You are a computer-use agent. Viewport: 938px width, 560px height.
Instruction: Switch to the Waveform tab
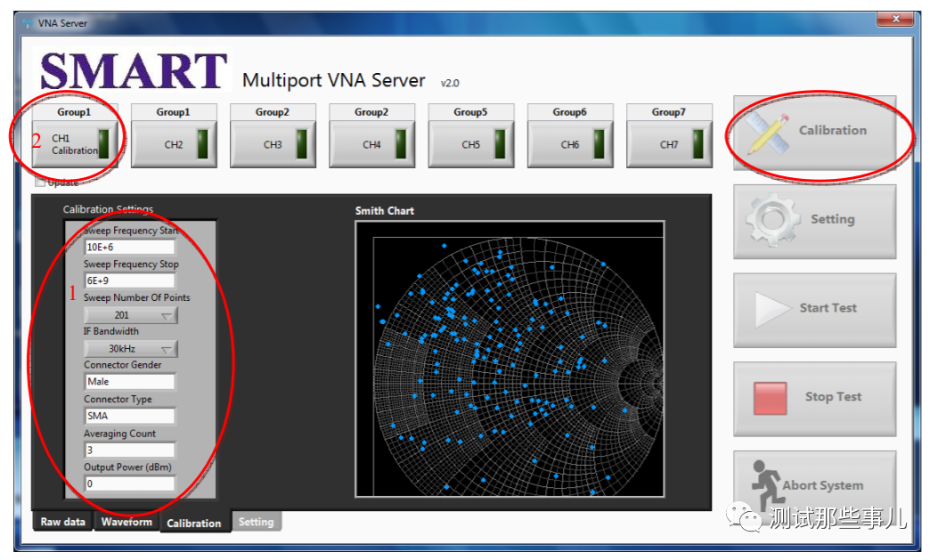[126, 522]
